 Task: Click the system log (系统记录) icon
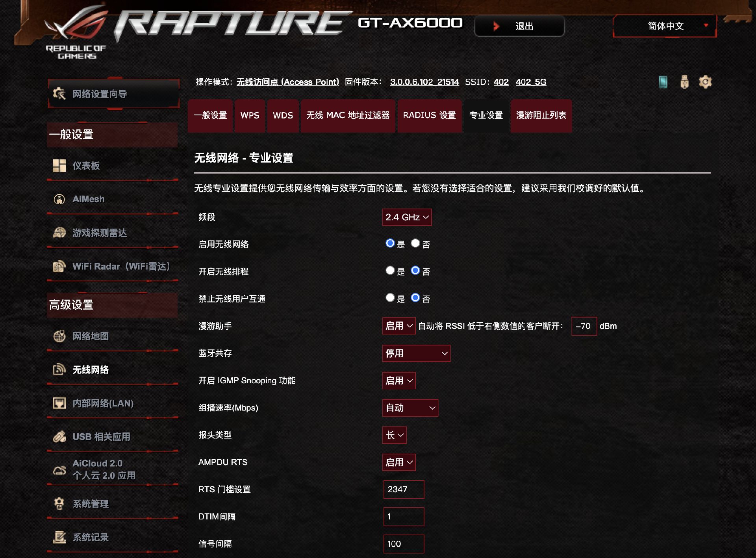coord(59,537)
